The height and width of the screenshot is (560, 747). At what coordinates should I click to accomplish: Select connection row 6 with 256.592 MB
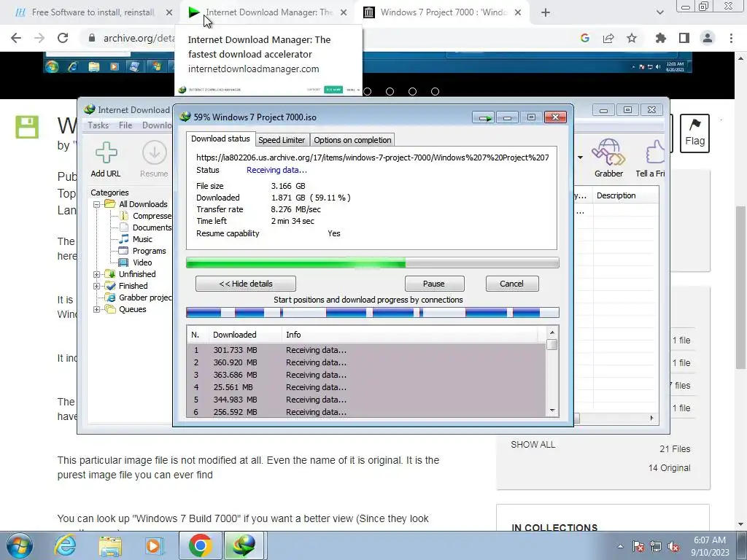click(366, 412)
